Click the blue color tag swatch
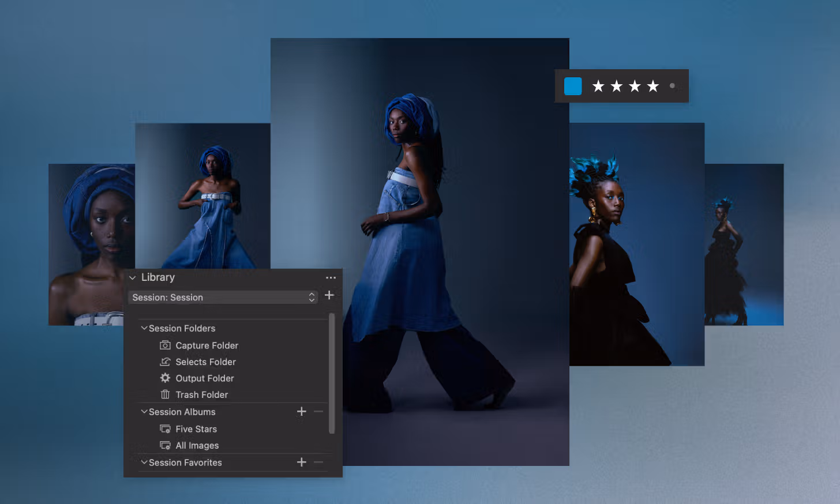Screen dimensions: 840x504 573,86
